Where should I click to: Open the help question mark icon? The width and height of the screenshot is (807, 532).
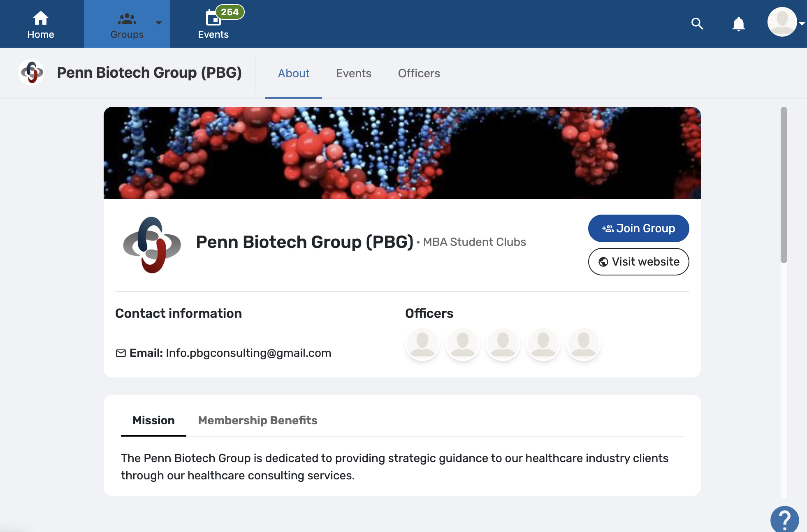(x=785, y=519)
